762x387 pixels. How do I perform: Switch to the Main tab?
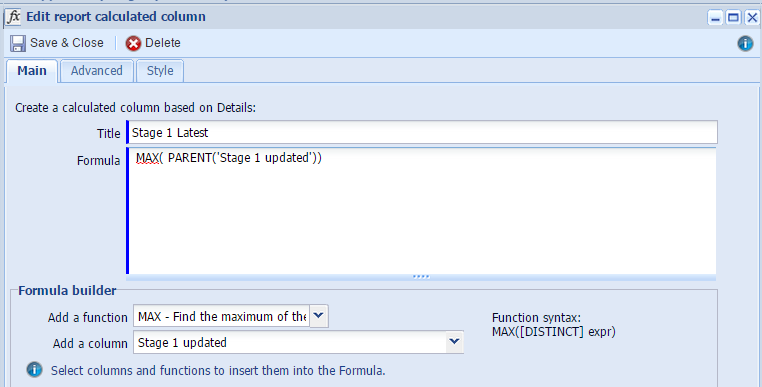(32, 71)
